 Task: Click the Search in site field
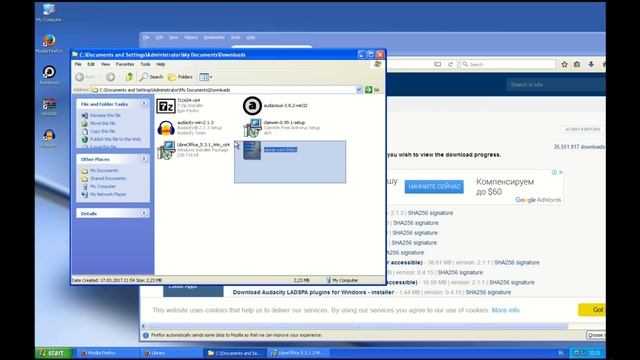coord(555,84)
